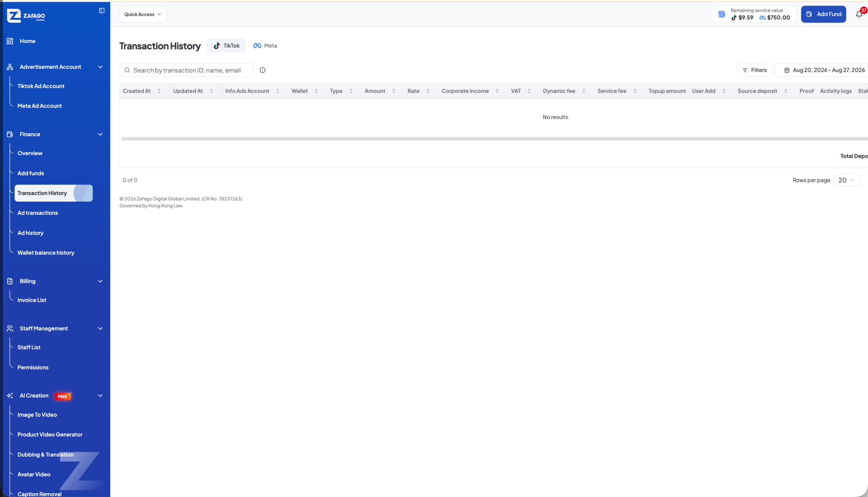Open Product Video Generator
This screenshot has width=868, height=497.
click(x=50, y=435)
